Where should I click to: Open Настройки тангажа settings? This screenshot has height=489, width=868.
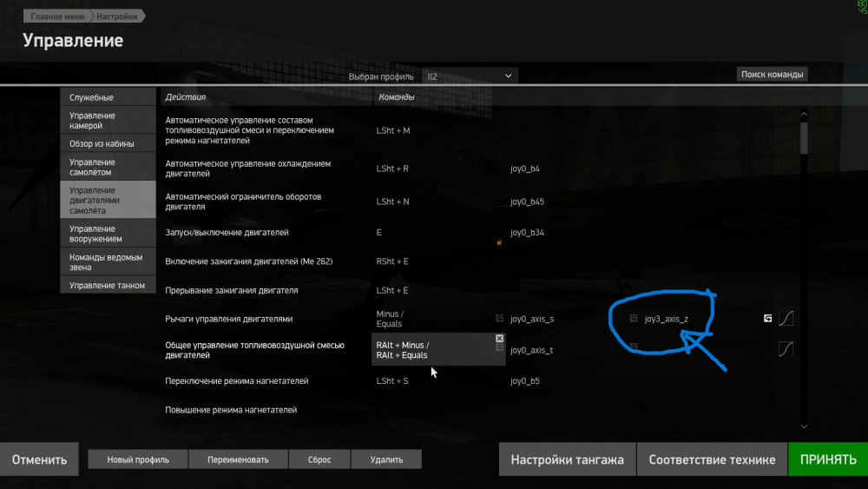(x=567, y=459)
